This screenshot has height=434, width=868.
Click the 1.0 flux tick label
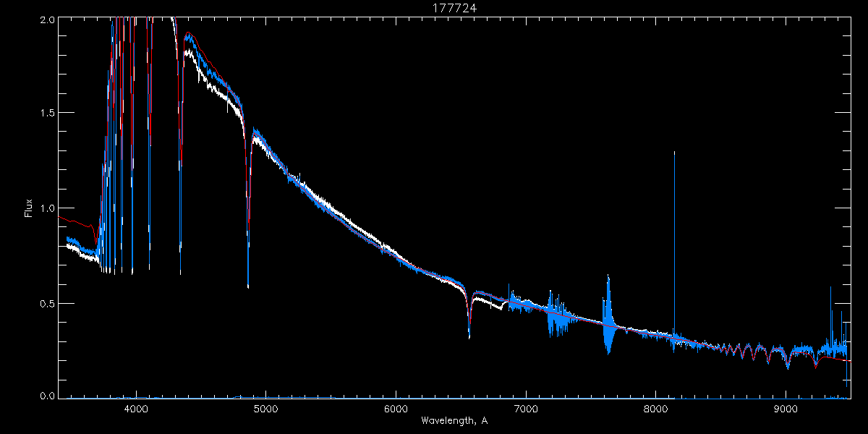pyautogui.click(x=47, y=208)
